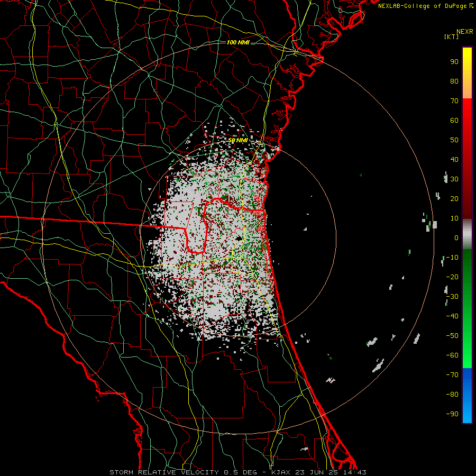Pick the -40 value on the velocity scale
This screenshot has height=476, width=476.
[452, 316]
